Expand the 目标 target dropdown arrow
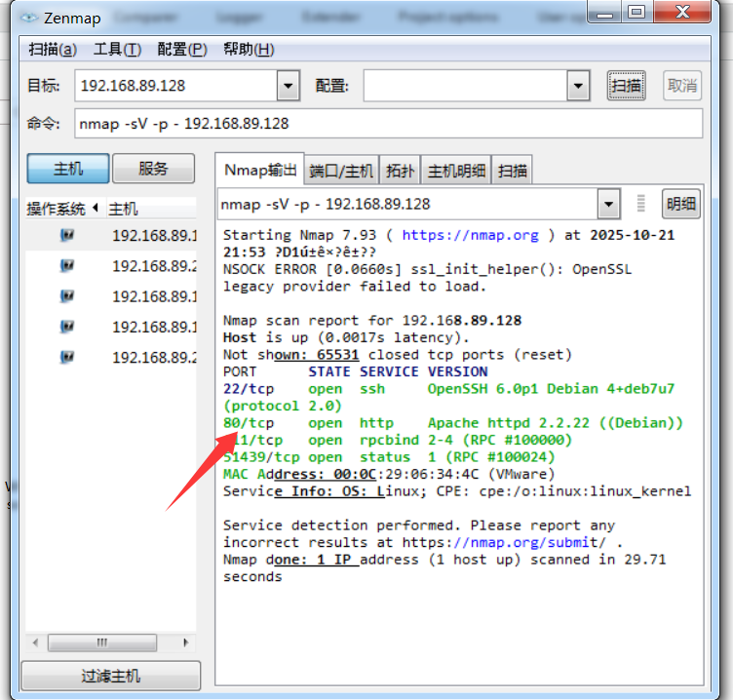Viewport: 733px width, 700px height. (288, 86)
